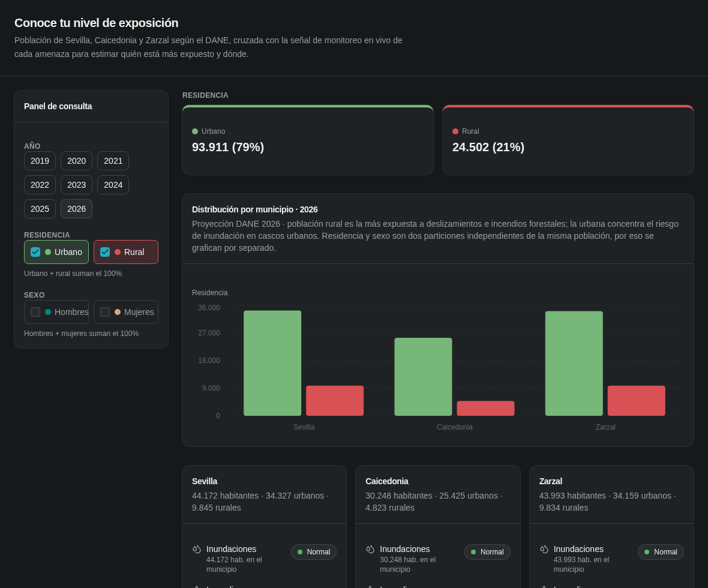Click the Caicedonia chart axis label
This screenshot has width=708, height=588.
pyautogui.click(x=455, y=427)
